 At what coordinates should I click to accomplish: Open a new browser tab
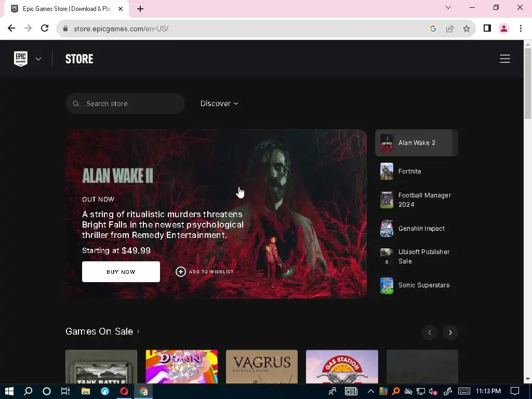pyautogui.click(x=140, y=9)
